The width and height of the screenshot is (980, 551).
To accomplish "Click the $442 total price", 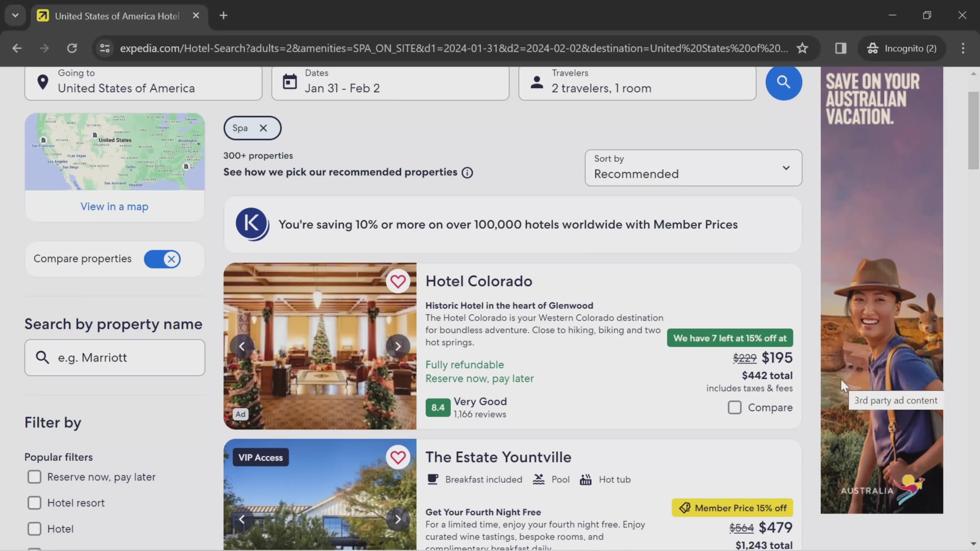I will [767, 376].
